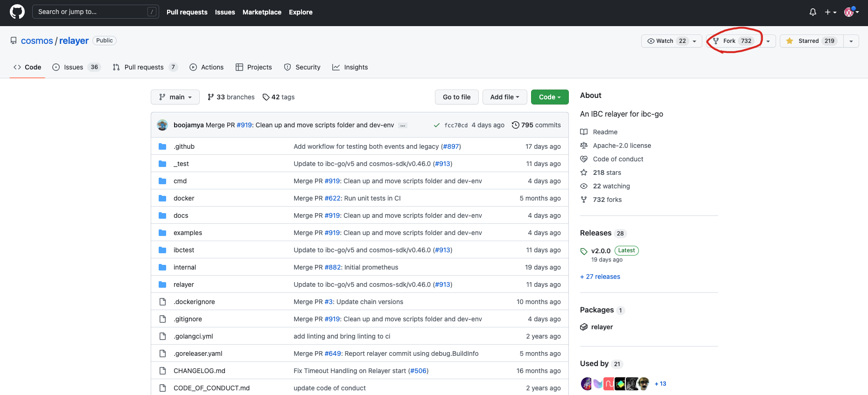Open the notifications bell

pyautogui.click(x=813, y=12)
